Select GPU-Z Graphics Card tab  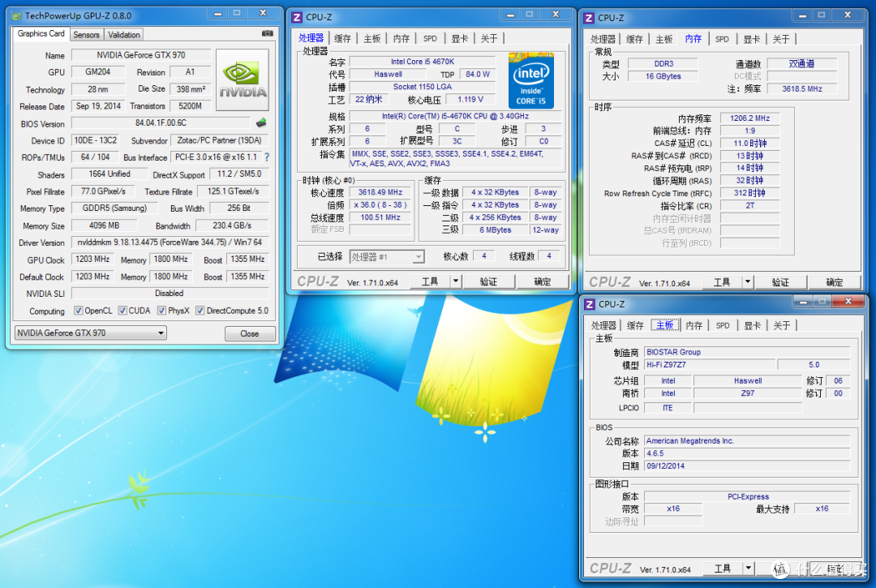41,33
